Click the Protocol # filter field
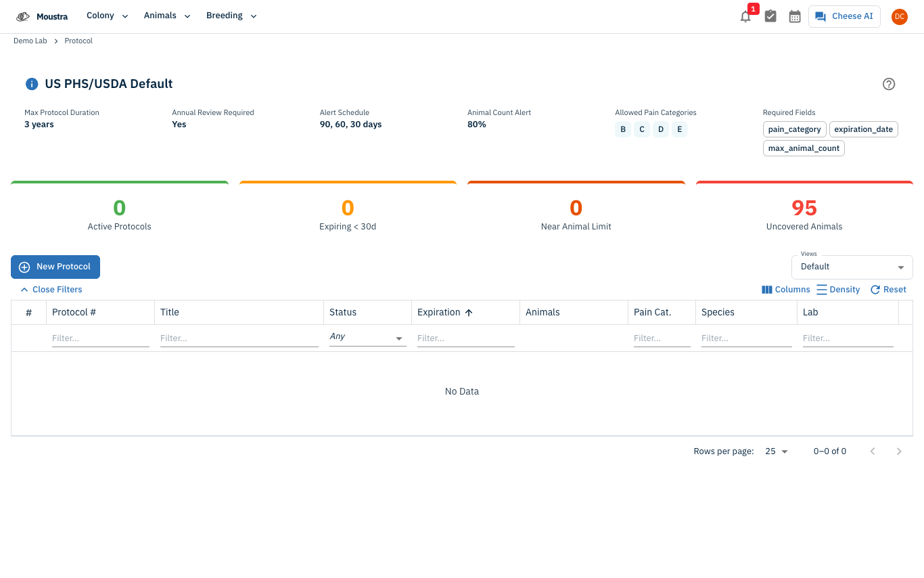The width and height of the screenshot is (924, 578). tap(101, 338)
